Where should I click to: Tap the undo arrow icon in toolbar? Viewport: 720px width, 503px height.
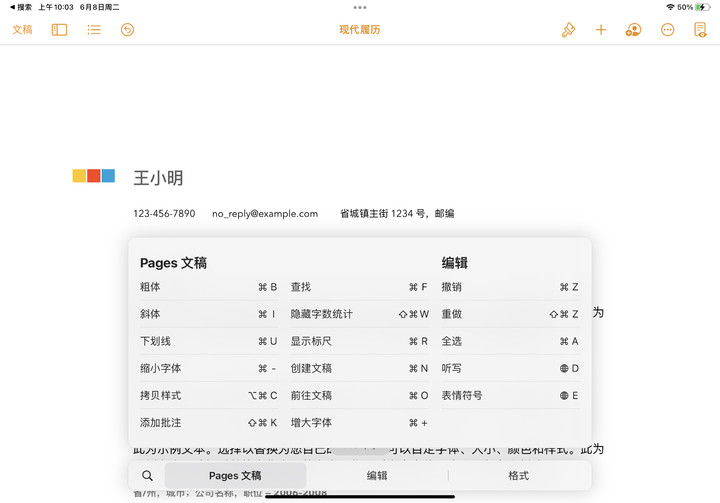(x=127, y=30)
